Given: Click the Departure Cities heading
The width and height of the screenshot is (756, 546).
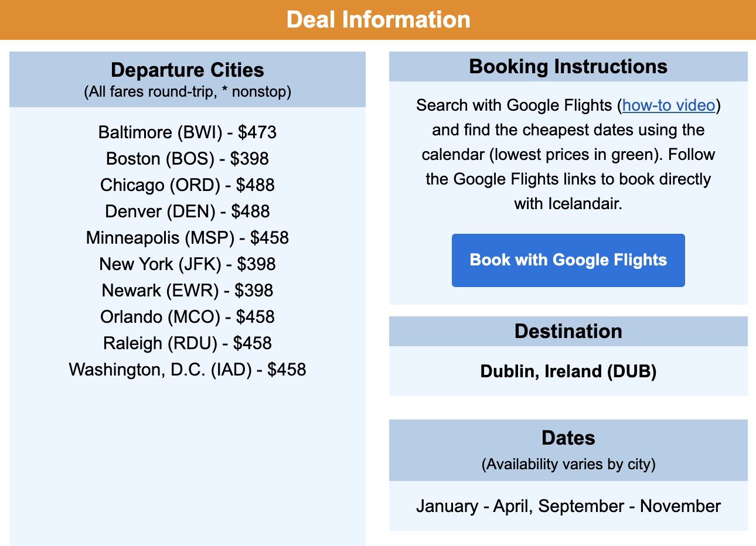Looking at the screenshot, I should point(188,70).
